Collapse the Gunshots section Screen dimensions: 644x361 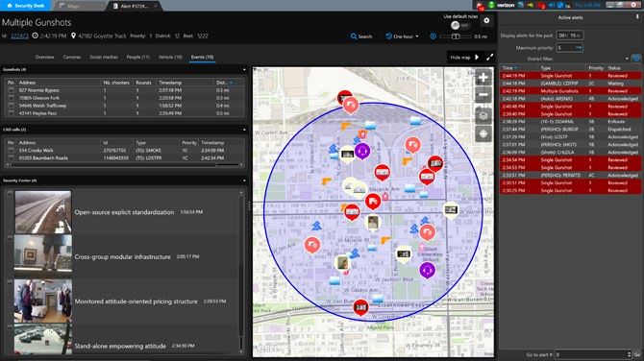244,70
